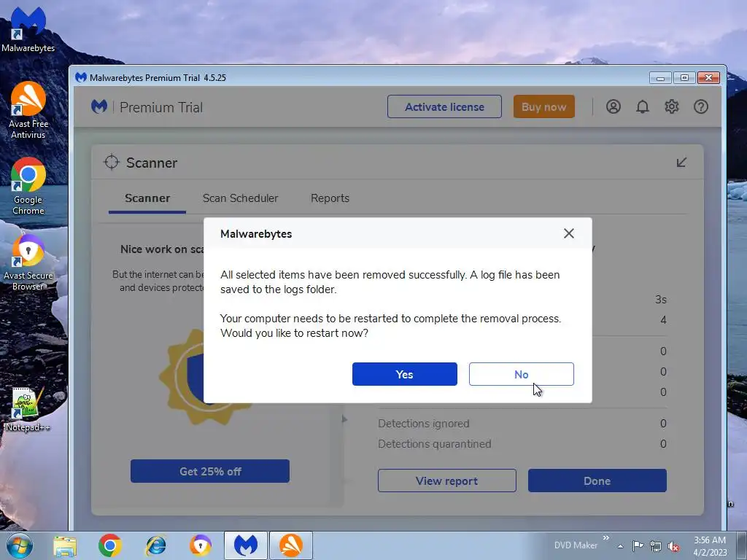Open the settings gear icon

click(x=672, y=106)
